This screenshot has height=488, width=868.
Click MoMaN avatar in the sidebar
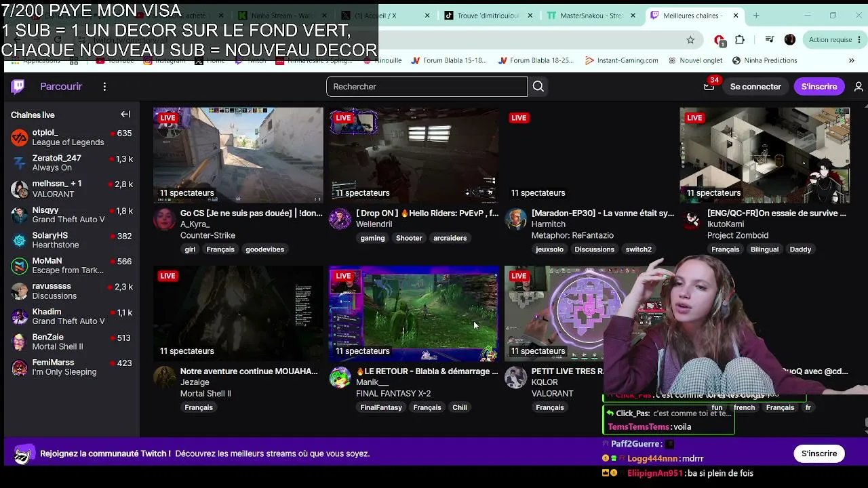pyautogui.click(x=20, y=266)
